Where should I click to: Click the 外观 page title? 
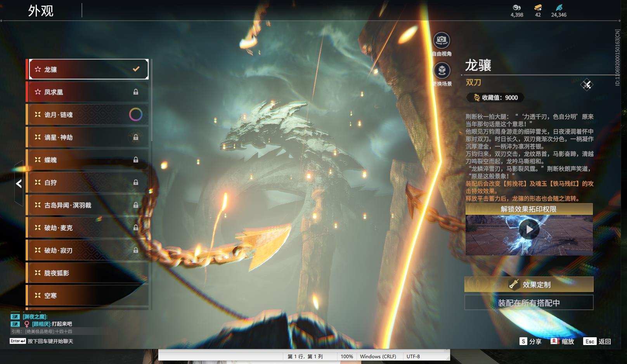41,10
